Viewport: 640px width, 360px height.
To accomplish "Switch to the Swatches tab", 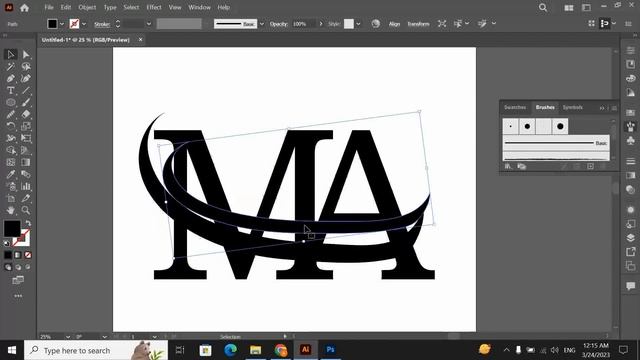I will 515,107.
